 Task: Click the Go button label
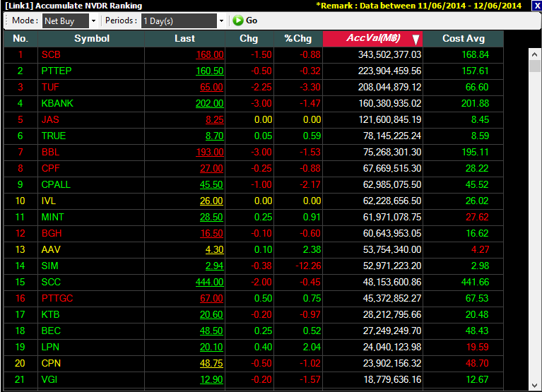click(x=252, y=20)
